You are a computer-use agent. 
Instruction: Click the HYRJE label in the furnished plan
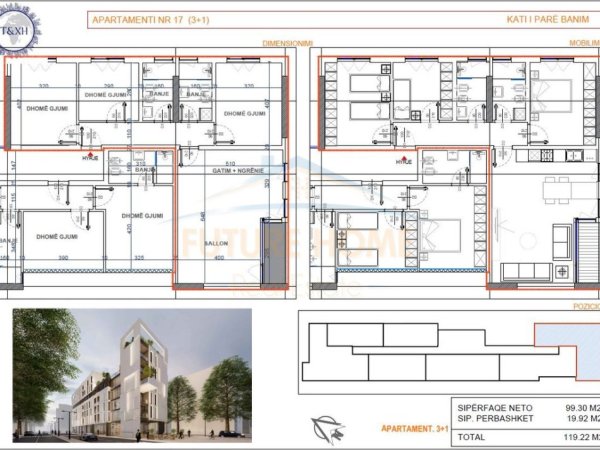(403, 161)
